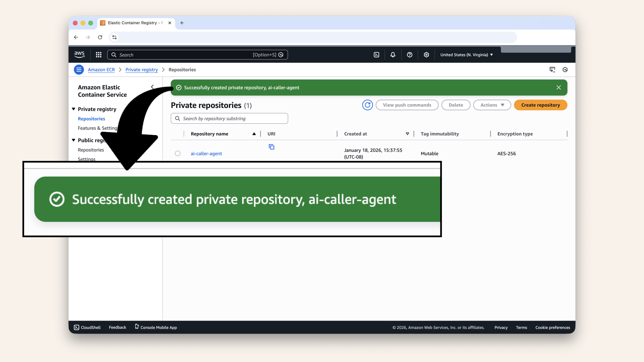
Task: Open the Actions dropdown
Action: (x=492, y=105)
